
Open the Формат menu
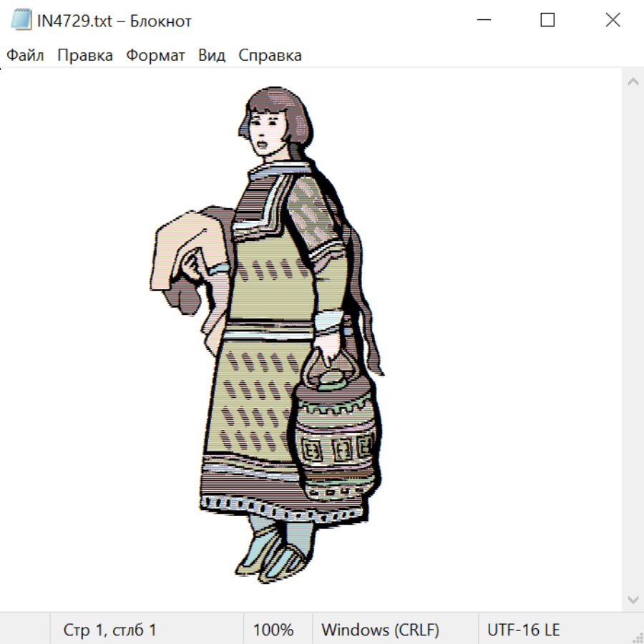[x=155, y=56]
